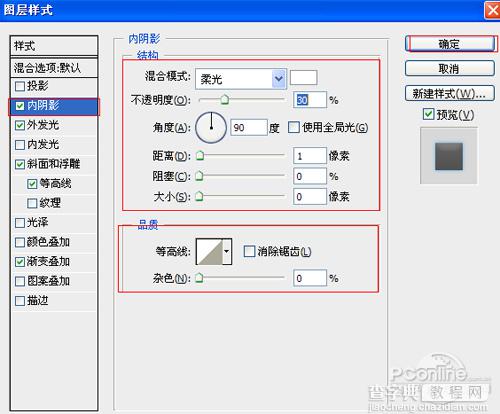Viewport: 500px width, 414px height.
Task: Close the 图层样式 dialog
Action: tap(492, 10)
